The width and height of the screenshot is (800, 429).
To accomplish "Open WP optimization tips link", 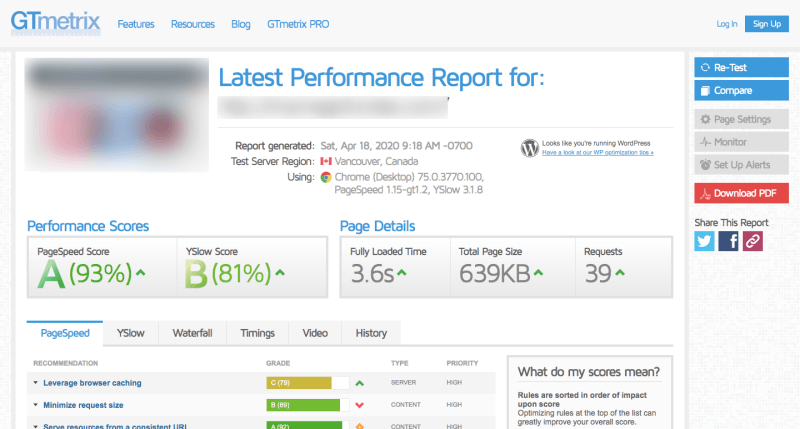I will 597,153.
